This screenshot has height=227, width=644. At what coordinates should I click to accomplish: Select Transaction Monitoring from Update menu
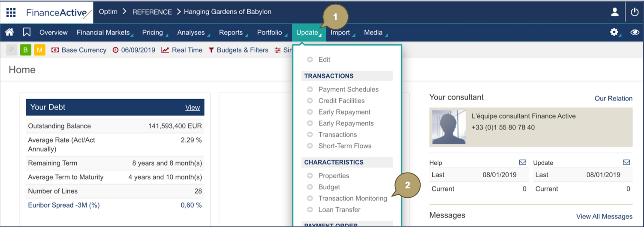pyautogui.click(x=352, y=198)
